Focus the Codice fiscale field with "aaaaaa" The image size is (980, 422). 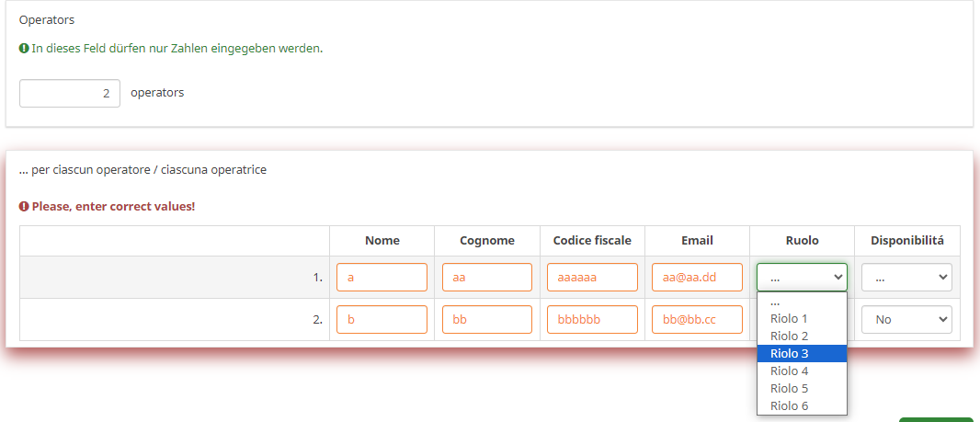(x=592, y=278)
